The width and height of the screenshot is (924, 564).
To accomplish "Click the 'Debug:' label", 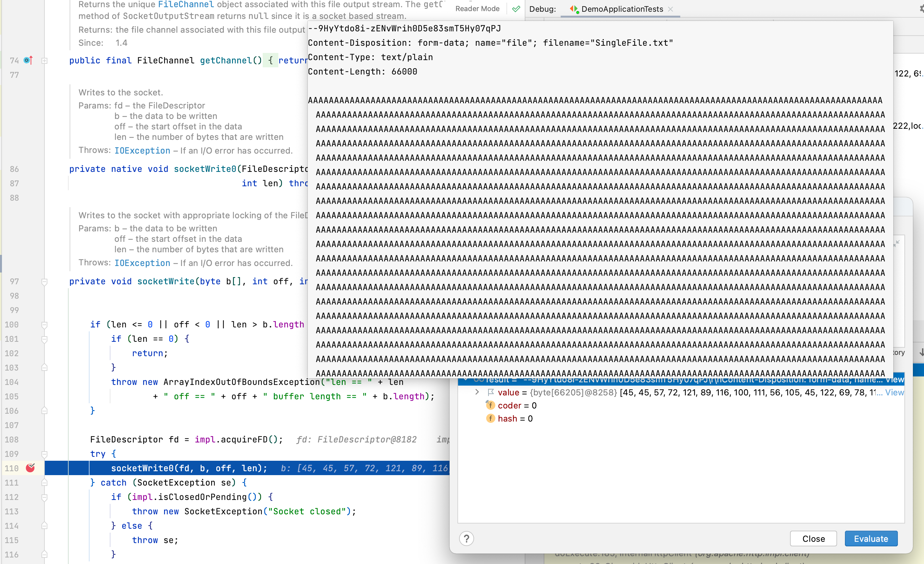I will click(x=542, y=9).
